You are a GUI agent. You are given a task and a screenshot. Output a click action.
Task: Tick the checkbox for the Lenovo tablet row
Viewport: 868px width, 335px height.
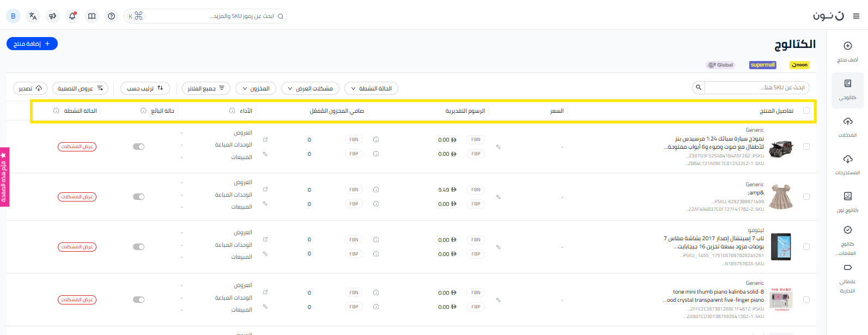click(806, 247)
